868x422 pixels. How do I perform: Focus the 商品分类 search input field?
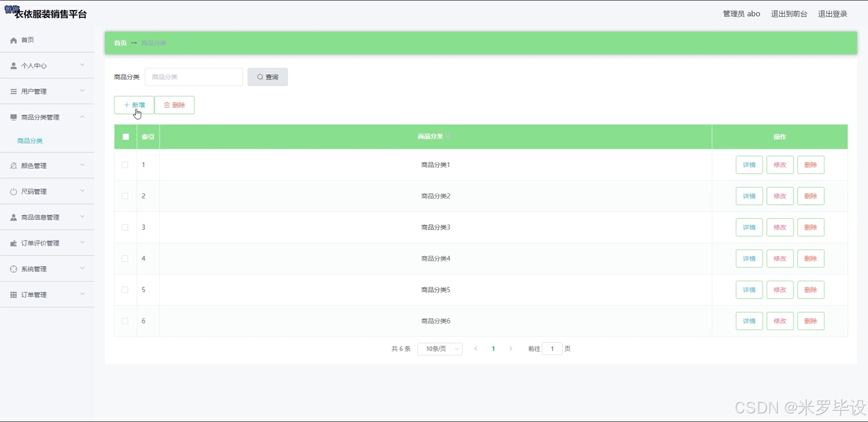194,77
